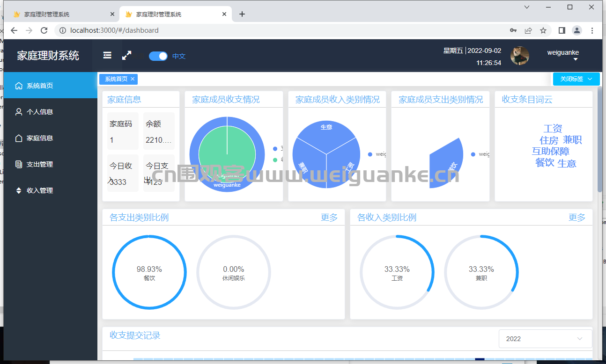The height and width of the screenshot is (364, 606).
Task: Collapse the sidebar with the hamburger icon
Action: 107,55
